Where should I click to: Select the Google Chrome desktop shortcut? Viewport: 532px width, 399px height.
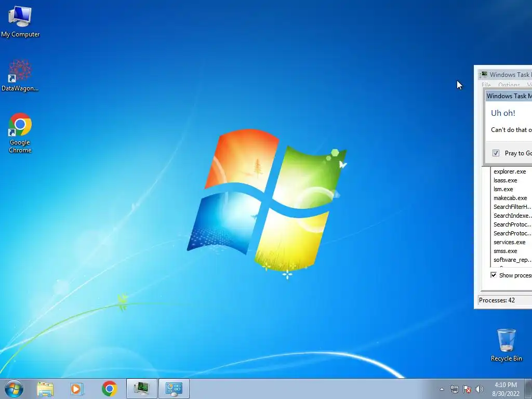coord(20,133)
